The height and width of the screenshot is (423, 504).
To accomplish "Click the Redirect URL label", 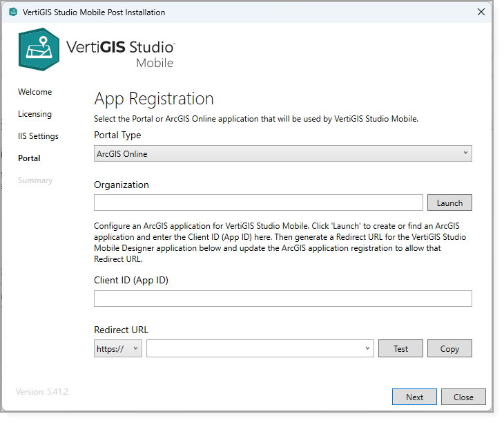I will click(122, 330).
